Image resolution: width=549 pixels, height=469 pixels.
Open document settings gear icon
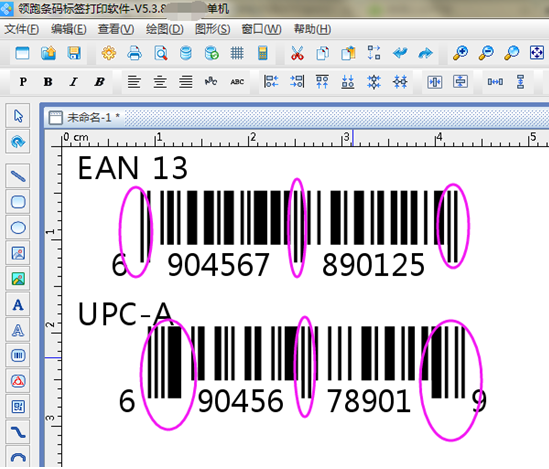click(109, 53)
